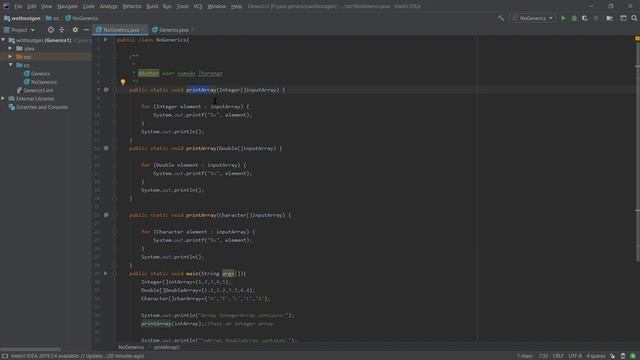
Task: Click the green indicator icon at status bar right end
Action: click(633, 356)
